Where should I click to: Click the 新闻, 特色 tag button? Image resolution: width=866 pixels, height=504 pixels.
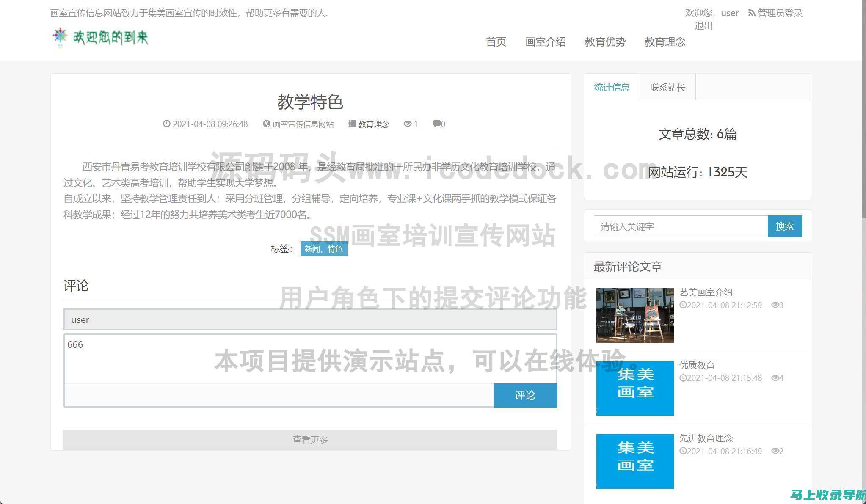point(324,249)
